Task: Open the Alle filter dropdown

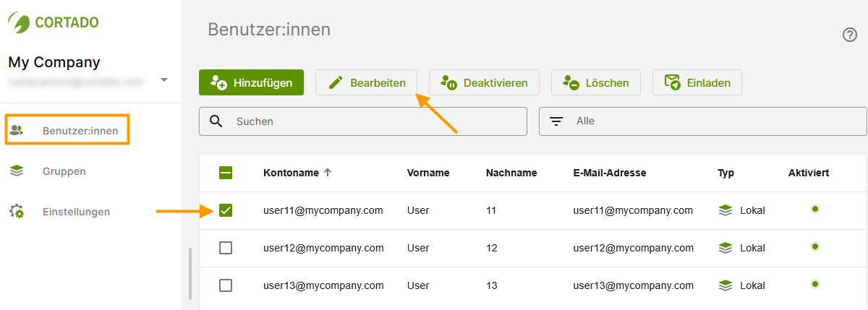Action: 702,121
